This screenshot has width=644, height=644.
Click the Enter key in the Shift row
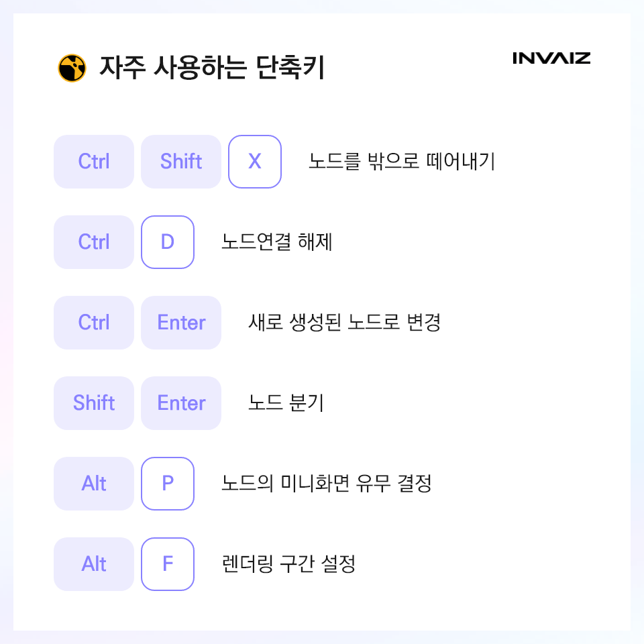(x=181, y=403)
